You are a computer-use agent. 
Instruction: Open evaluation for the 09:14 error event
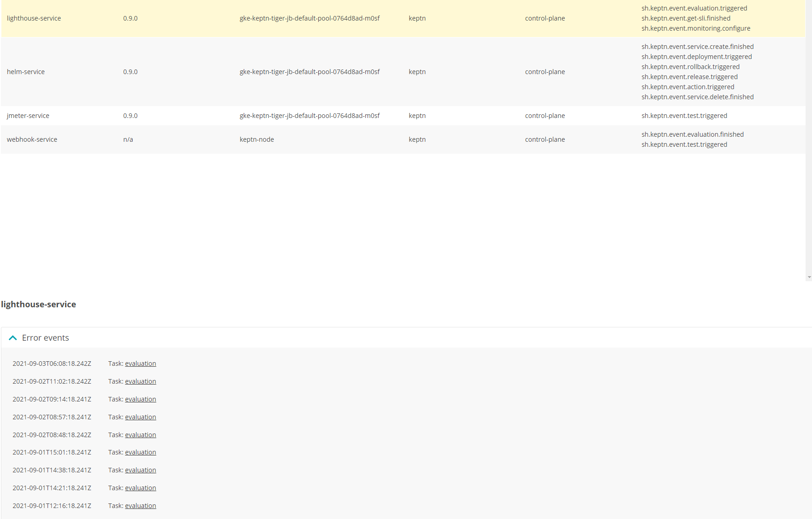click(x=140, y=399)
